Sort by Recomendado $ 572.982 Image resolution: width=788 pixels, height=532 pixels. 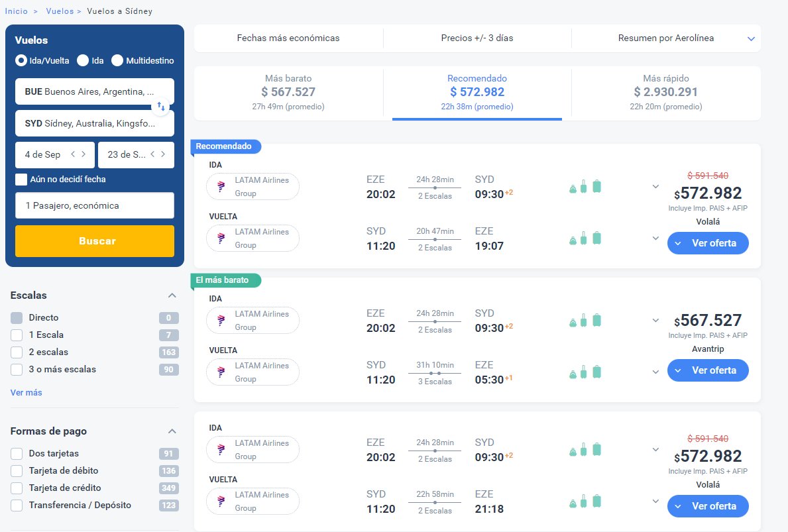(x=477, y=93)
